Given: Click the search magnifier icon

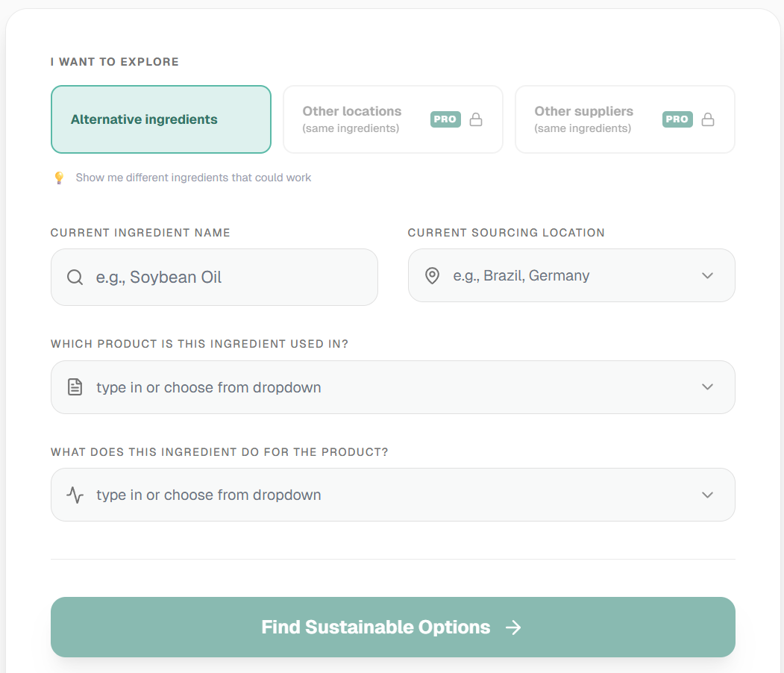Looking at the screenshot, I should click(75, 278).
